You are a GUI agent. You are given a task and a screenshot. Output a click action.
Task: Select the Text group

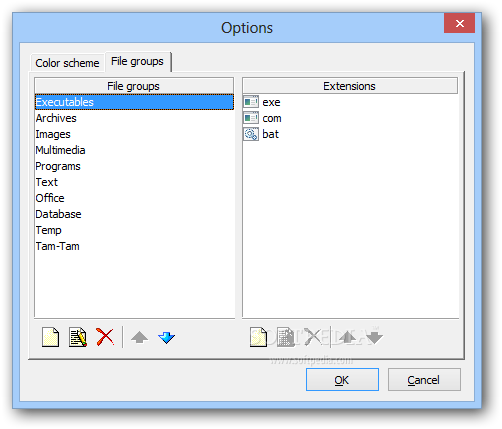click(x=134, y=182)
